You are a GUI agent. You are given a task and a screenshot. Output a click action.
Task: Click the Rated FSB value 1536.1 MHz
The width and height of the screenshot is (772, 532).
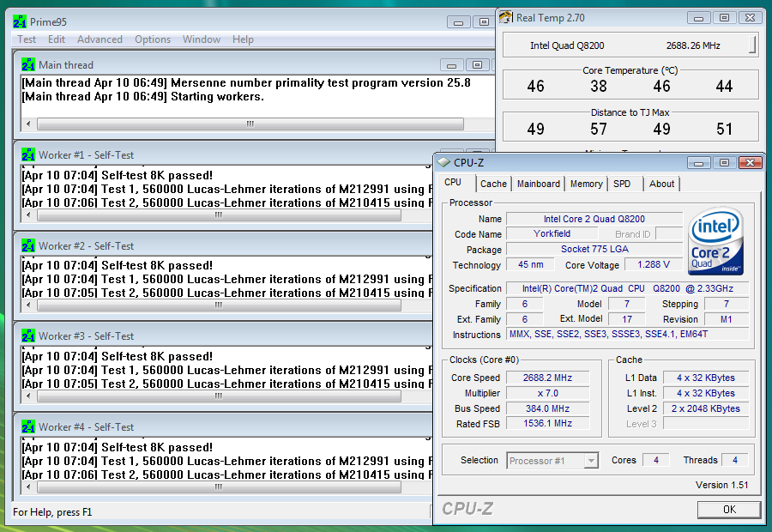(x=547, y=424)
